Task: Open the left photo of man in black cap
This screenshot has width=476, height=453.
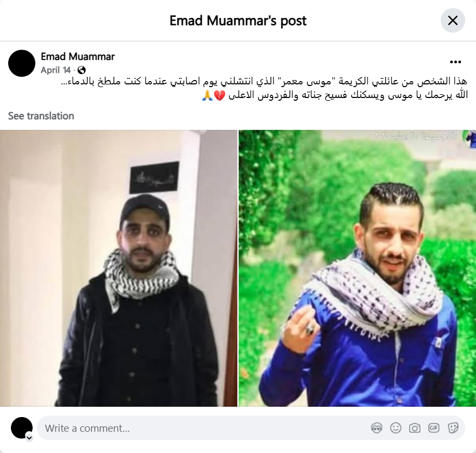Action: [x=119, y=268]
